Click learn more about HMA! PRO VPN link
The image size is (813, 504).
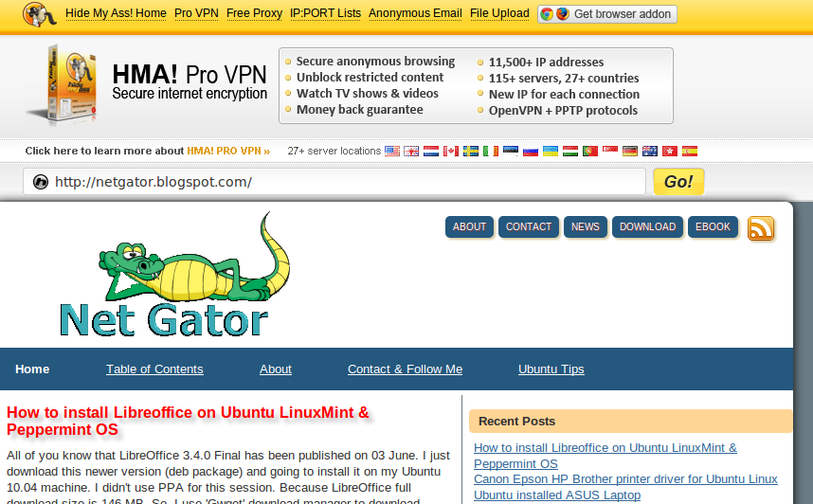(x=148, y=151)
